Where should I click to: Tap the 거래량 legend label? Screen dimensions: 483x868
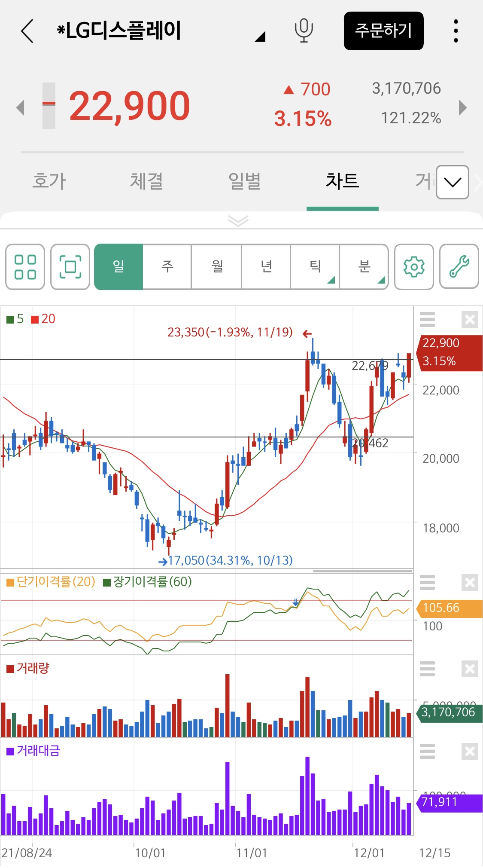[28, 668]
